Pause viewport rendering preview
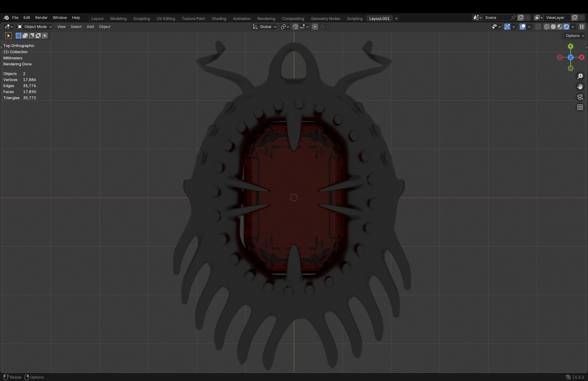Viewport: 588px width, 381px height. point(582,27)
